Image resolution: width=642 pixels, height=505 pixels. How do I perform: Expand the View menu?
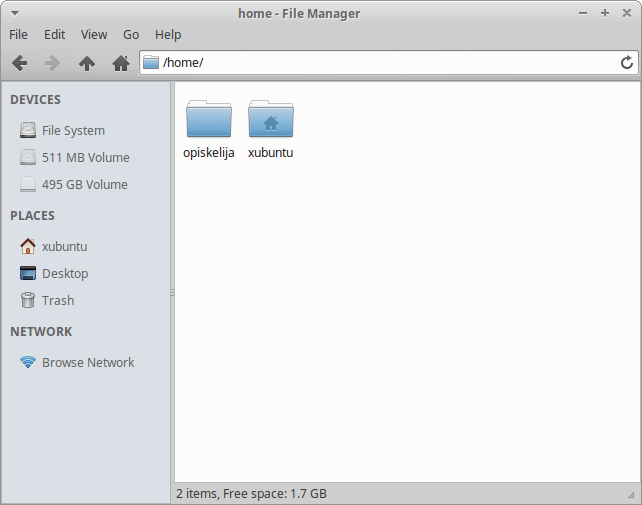tap(94, 34)
